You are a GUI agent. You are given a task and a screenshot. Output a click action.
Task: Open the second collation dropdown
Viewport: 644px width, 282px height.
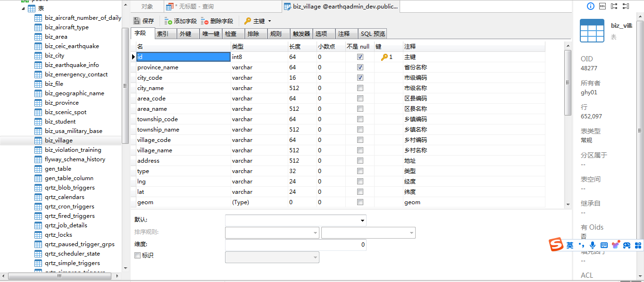(x=411, y=233)
